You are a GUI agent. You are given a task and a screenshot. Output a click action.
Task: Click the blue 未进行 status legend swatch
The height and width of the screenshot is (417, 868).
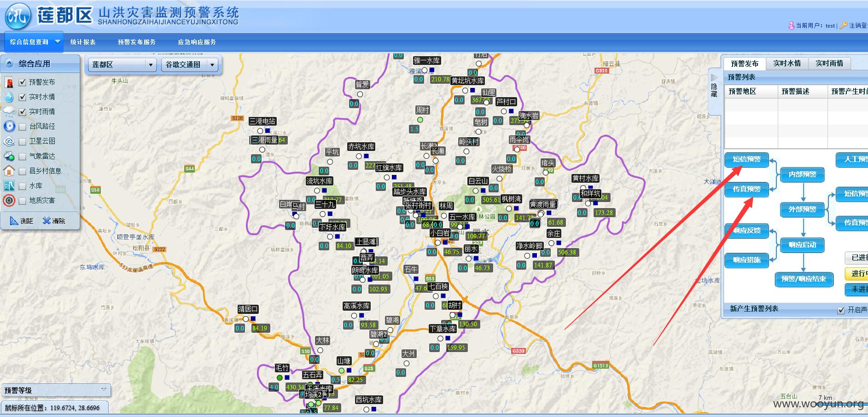[x=856, y=289]
